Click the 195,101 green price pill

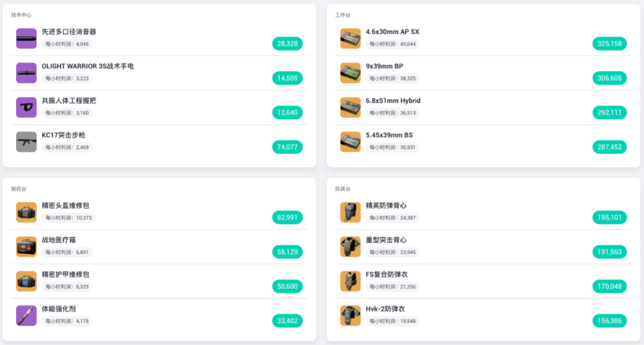click(609, 218)
